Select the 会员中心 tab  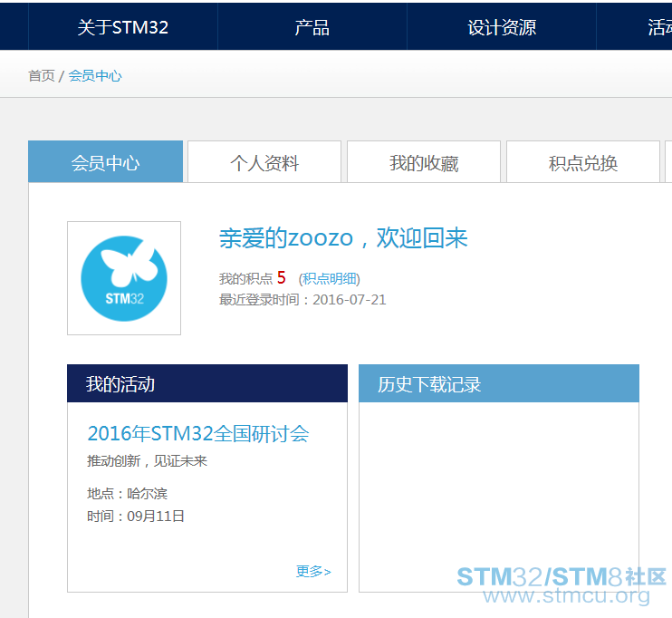[x=105, y=161]
